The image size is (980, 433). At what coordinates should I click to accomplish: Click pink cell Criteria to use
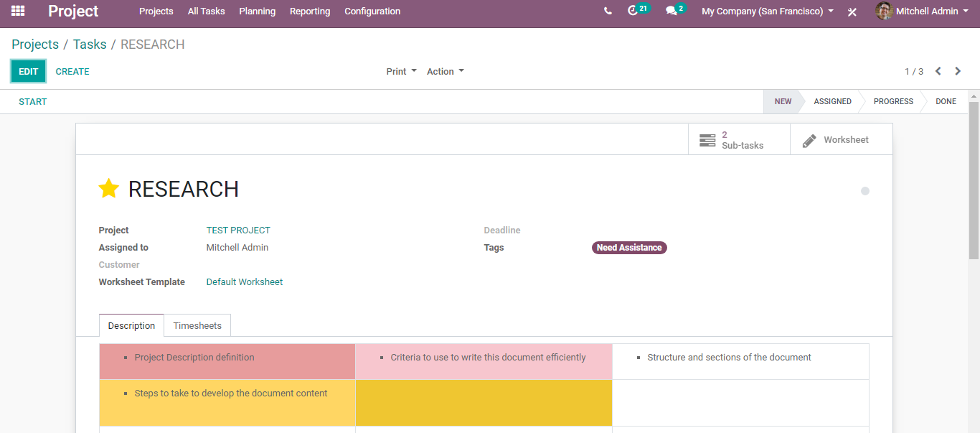click(484, 361)
